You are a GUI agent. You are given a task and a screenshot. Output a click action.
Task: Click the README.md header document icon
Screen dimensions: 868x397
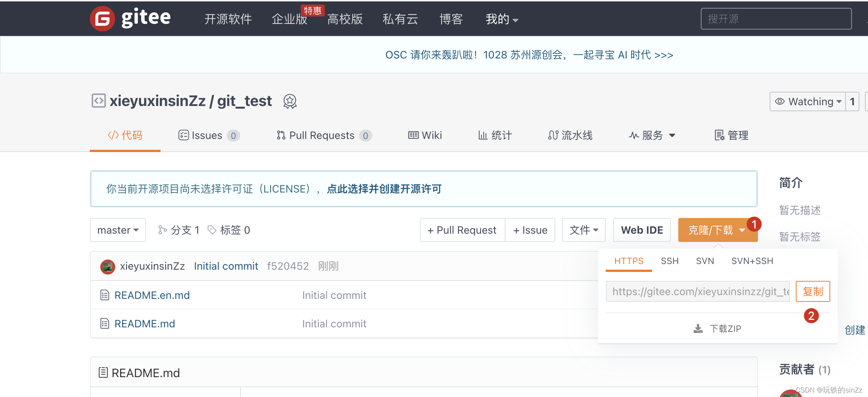103,373
